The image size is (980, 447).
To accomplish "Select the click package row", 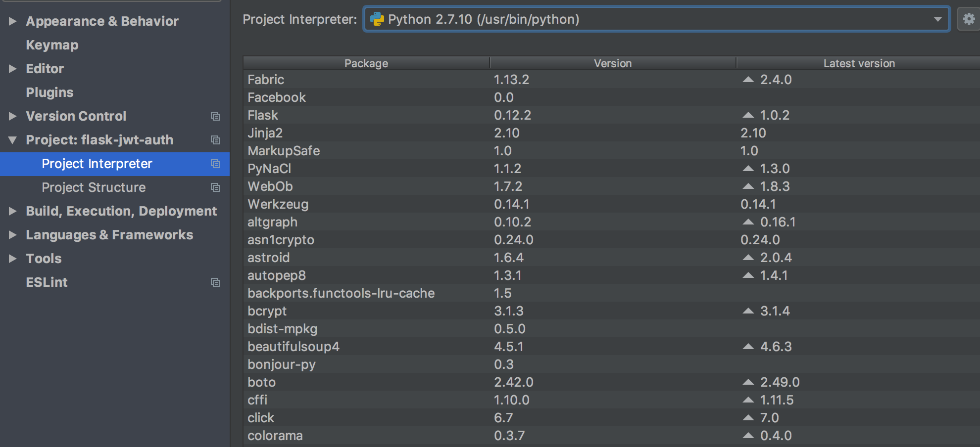I will click(x=612, y=418).
